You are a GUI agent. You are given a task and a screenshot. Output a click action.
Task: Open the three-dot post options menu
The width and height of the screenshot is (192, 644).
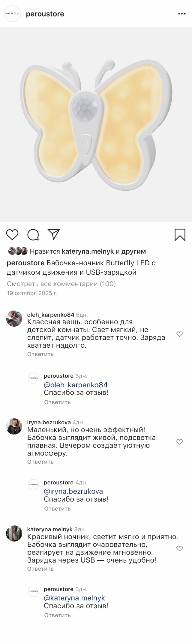pyautogui.click(x=182, y=14)
